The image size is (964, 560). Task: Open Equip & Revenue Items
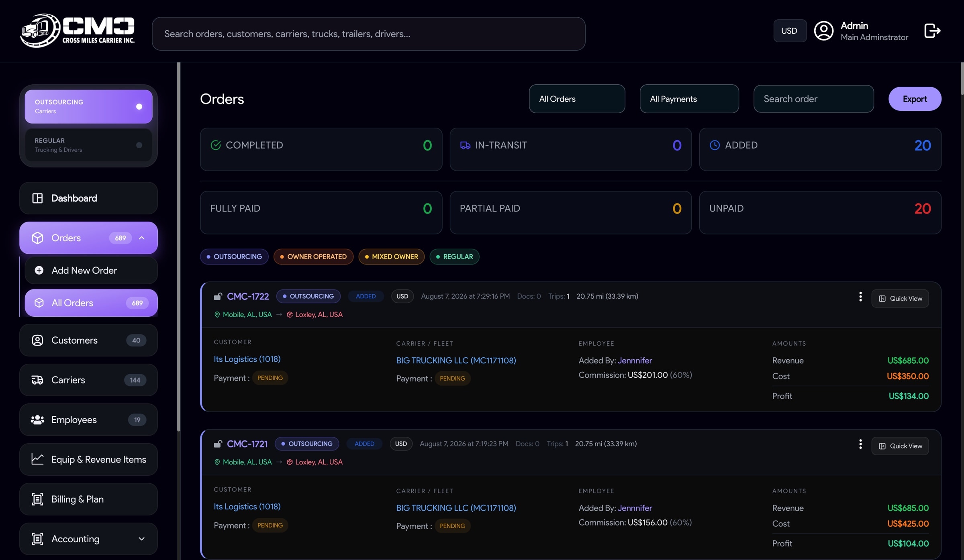tap(88, 459)
